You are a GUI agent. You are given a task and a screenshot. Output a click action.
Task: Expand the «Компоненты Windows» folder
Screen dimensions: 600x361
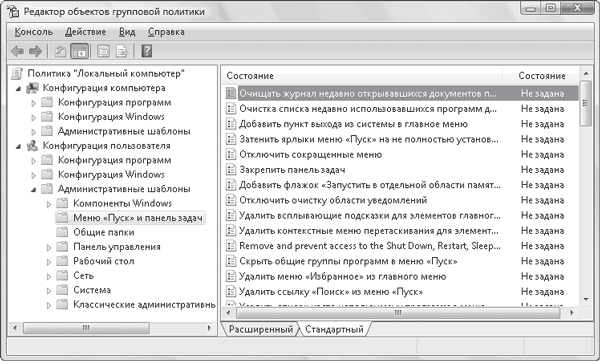pyautogui.click(x=49, y=204)
